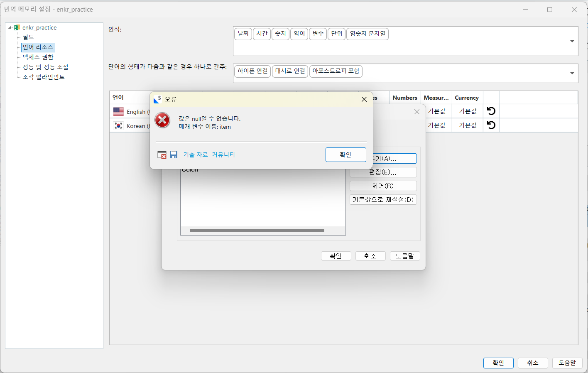This screenshot has height=373, width=588.
Task: Click 확인 to dismiss the error
Action: tap(345, 155)
